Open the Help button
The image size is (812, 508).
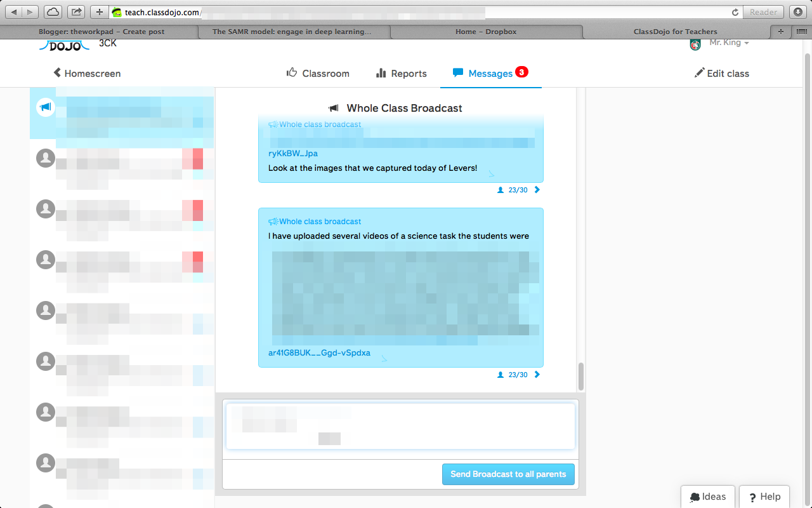[x=765, y=497]
